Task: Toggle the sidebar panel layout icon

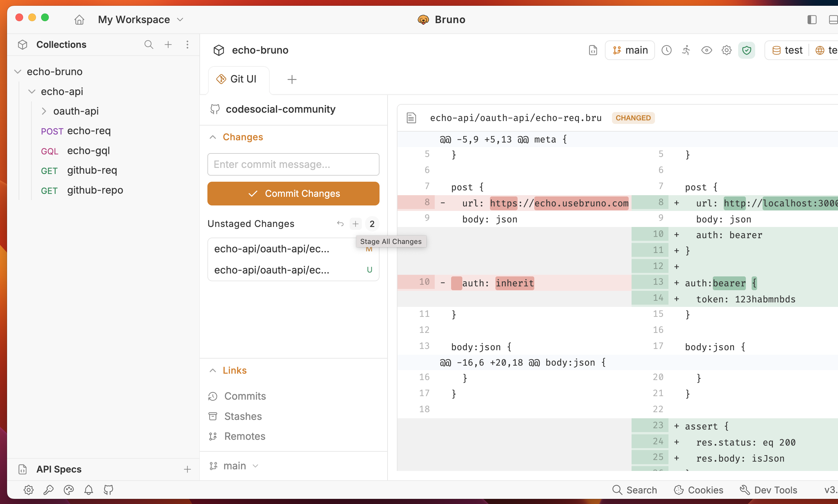Action: pyautogui.click(x=811, y=20)
